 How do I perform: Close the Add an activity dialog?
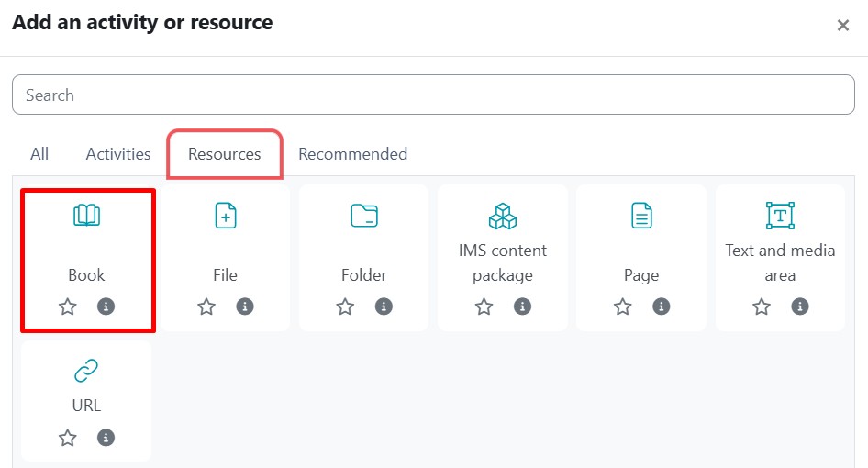[842, 26]
